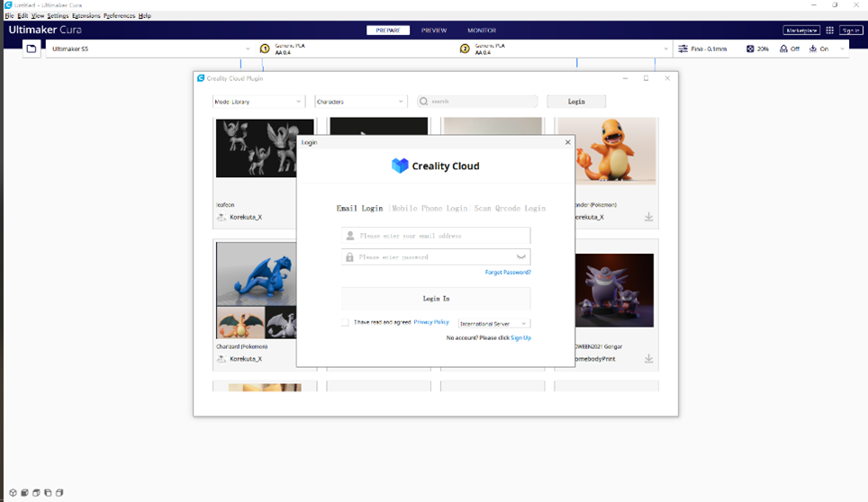
Task: Focus the email address input field
Action: 436,236
